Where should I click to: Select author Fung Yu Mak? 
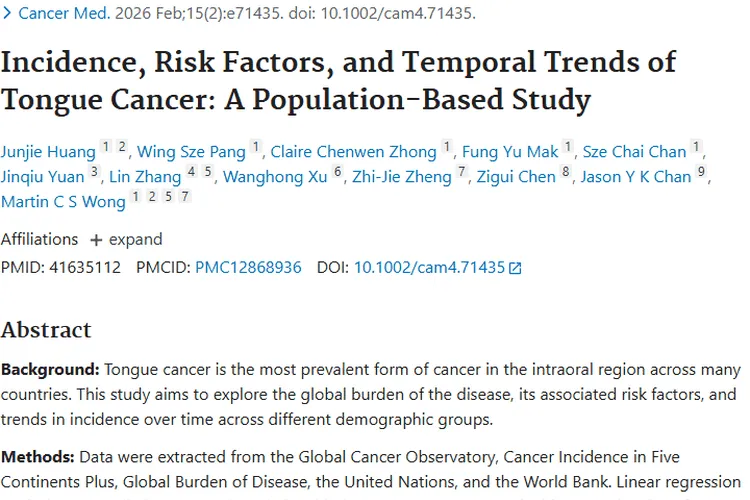[510, 152]
